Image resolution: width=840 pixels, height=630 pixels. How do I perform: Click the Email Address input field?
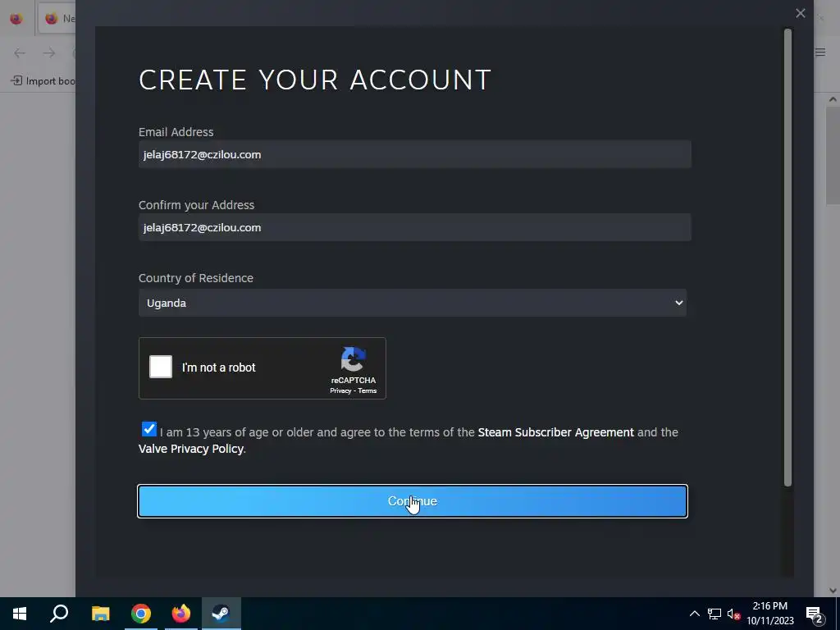[x=414, y=154]
